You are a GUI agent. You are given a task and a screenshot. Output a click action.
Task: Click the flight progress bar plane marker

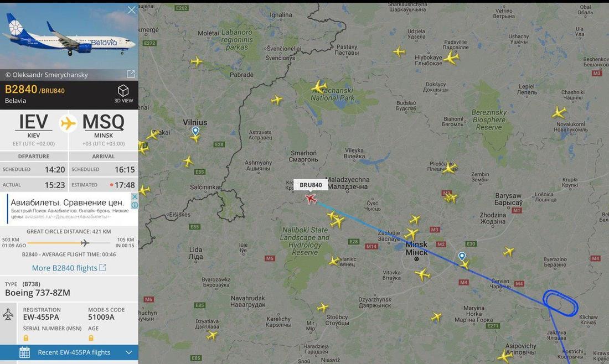[x=85, y=243]
